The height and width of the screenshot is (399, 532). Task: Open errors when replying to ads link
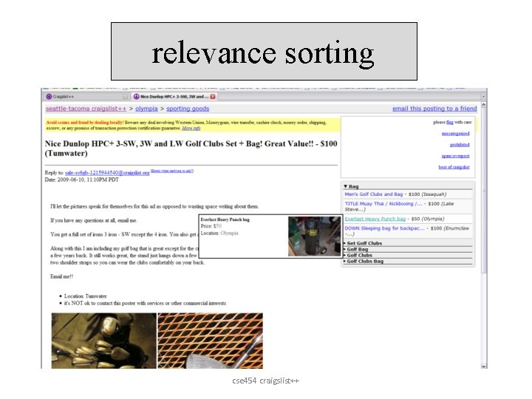(172, 171)
